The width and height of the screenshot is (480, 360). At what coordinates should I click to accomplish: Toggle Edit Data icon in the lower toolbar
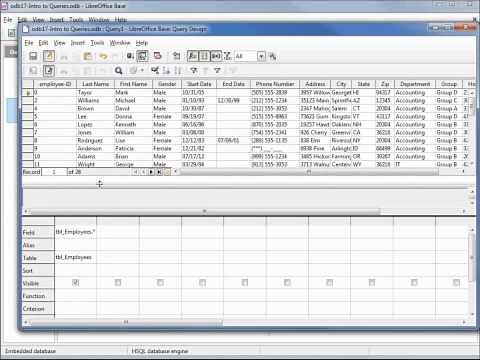pyautogui.click(x=49, y=70)
